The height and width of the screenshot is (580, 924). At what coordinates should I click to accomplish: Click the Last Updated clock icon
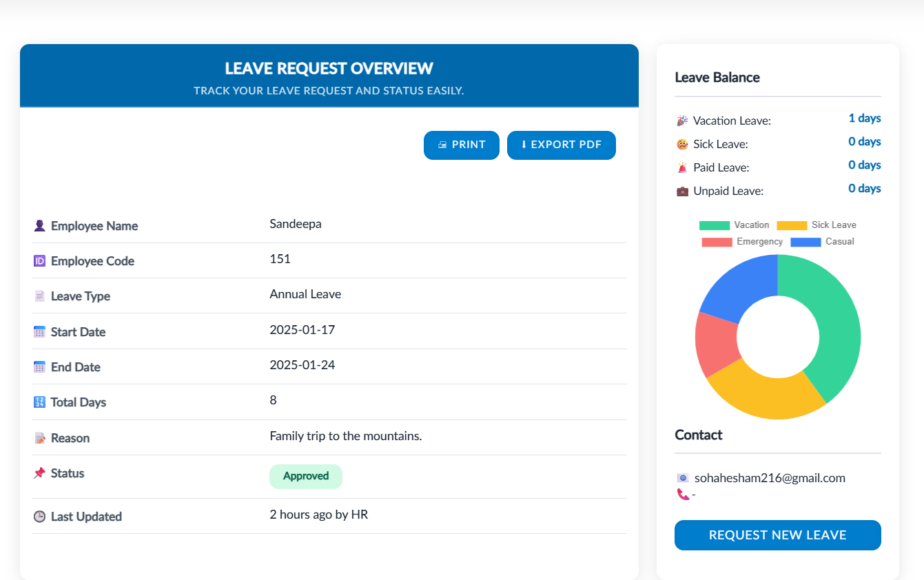point(39,517)
